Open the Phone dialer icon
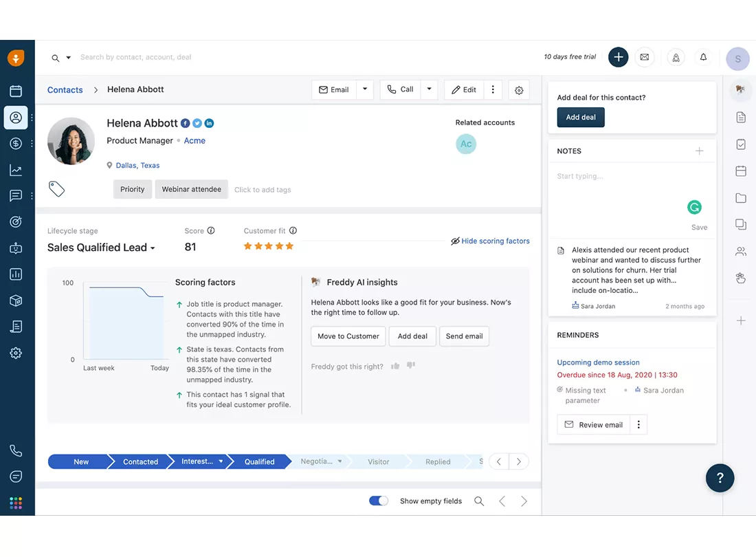 [16, 450]
